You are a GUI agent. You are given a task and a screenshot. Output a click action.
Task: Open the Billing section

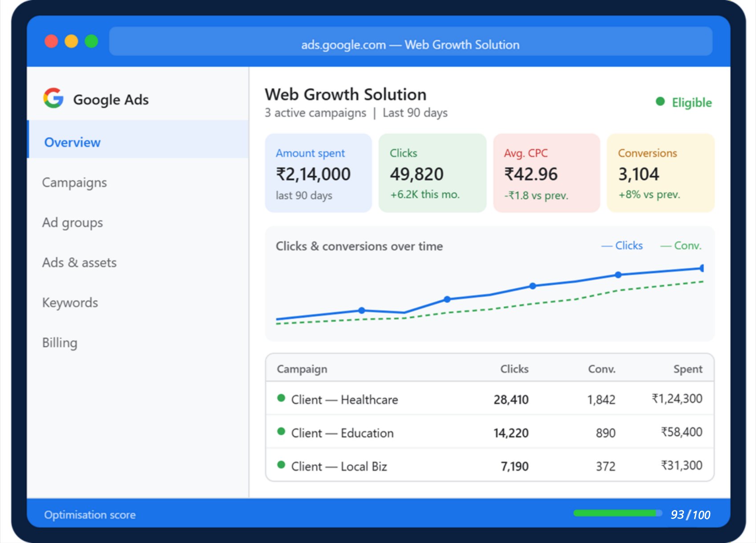(60, 343)
